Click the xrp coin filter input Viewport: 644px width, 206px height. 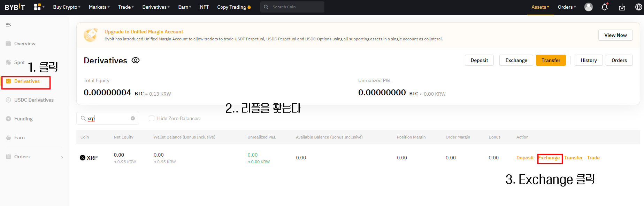pos(108,118)
